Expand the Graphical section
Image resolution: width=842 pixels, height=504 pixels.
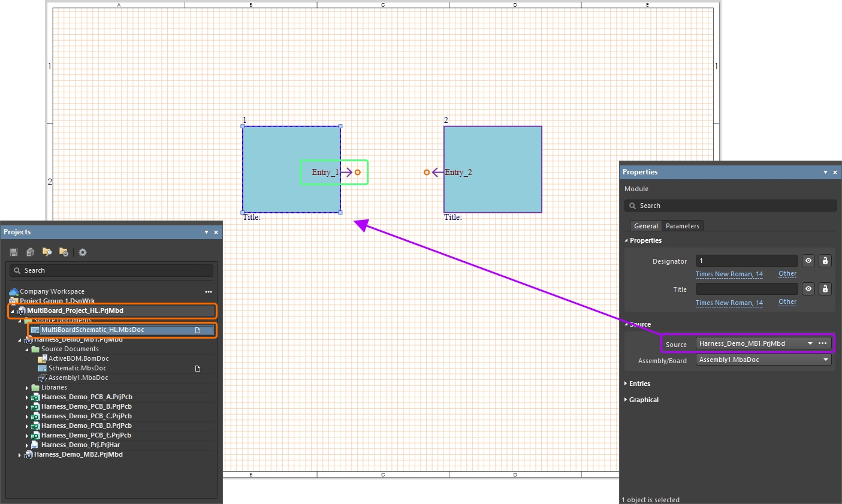click(x=643, y=400)
